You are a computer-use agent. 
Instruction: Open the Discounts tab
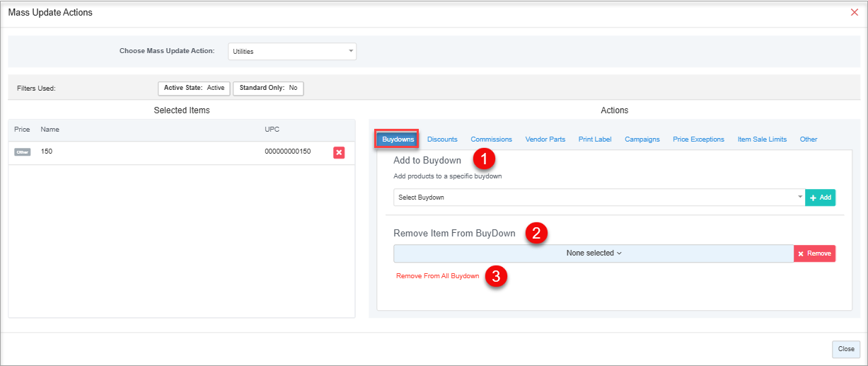click(442, 139)
